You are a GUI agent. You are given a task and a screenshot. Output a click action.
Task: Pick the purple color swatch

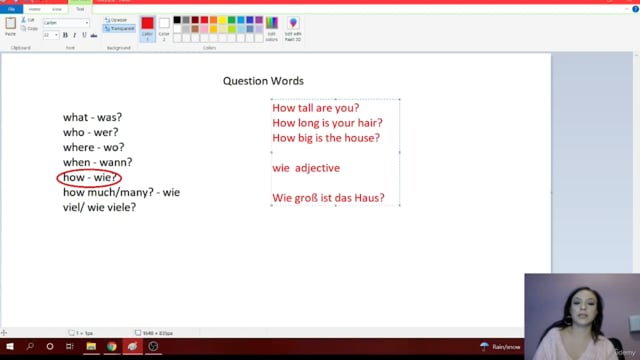[x=259, y=20]
